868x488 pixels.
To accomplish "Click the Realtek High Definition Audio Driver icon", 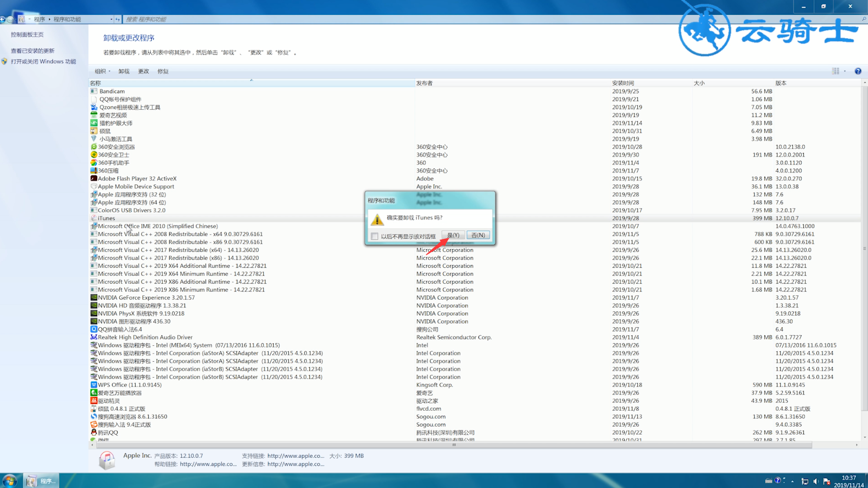I will click(x=94, y=337).
